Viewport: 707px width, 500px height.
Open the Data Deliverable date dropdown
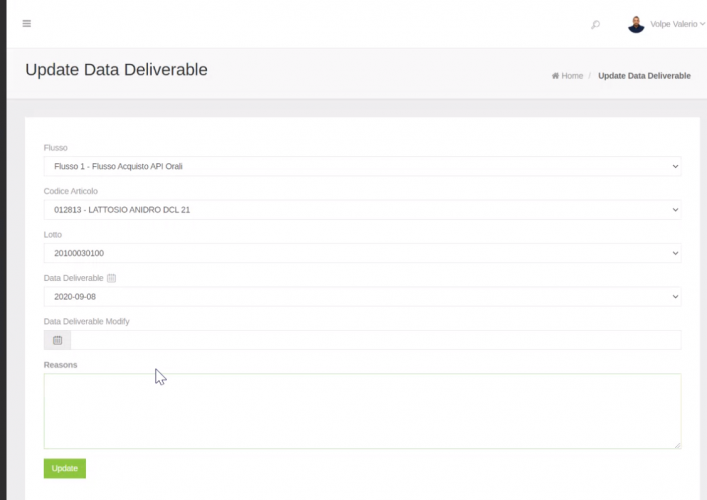tap(362, 297)
